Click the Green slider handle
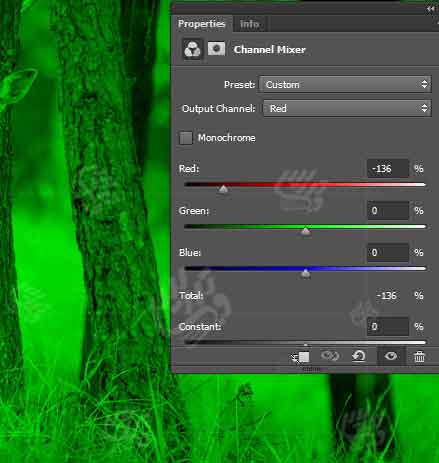The image size is (439, 463). pos(306,231)
